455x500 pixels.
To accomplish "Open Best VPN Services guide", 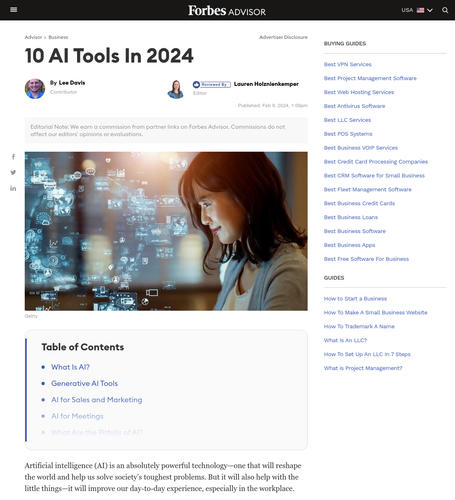I will click(348, 64).
